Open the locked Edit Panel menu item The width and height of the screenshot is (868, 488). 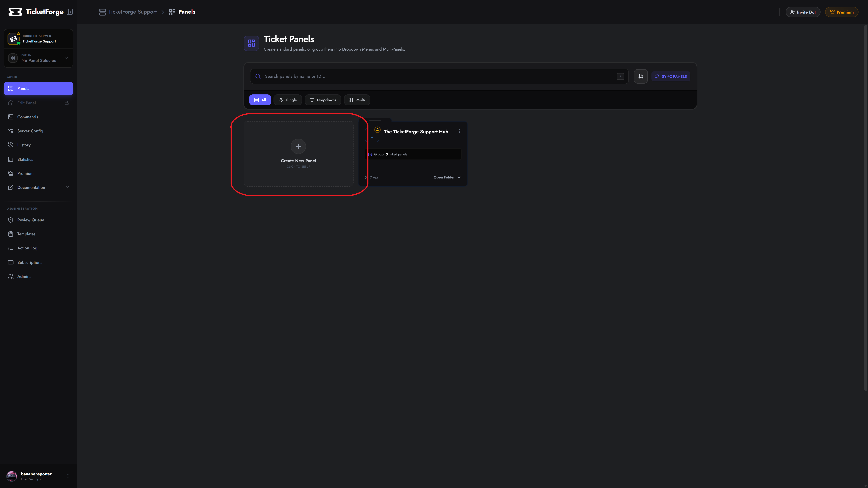(x=38, y=103)
